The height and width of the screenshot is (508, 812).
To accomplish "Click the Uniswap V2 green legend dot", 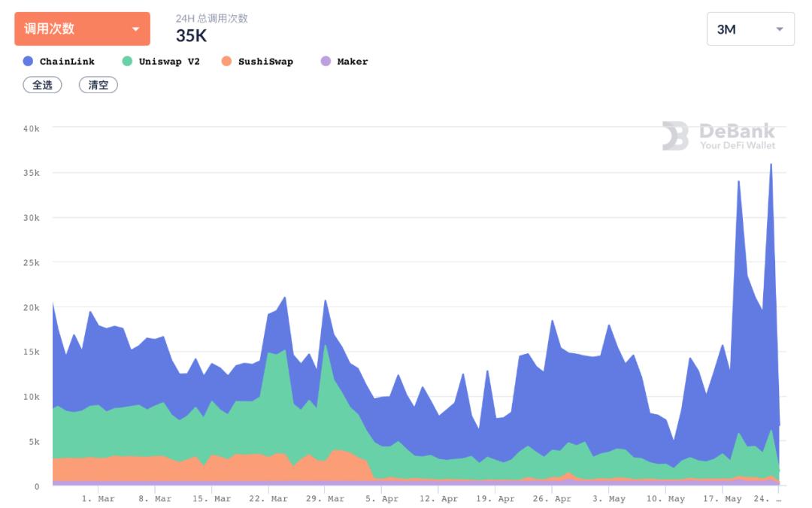I will pos(127,62).
